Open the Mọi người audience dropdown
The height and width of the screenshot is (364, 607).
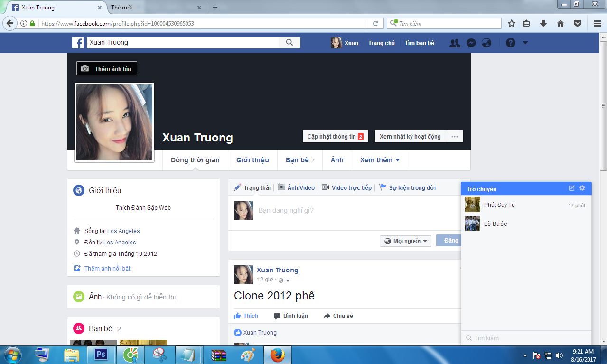(405, 241)
